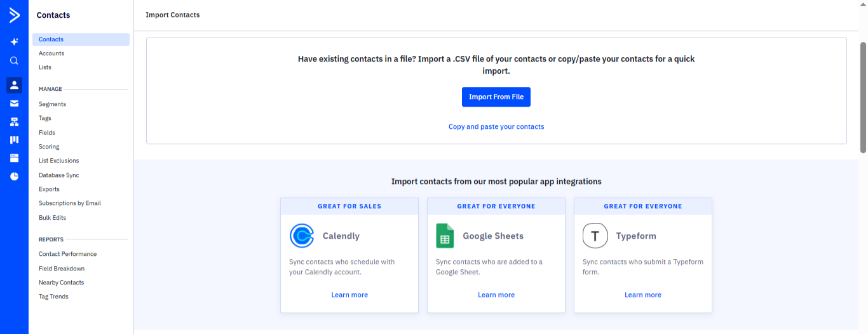
Task: Open the Automations flowchart icon
Action: point(14,122)
